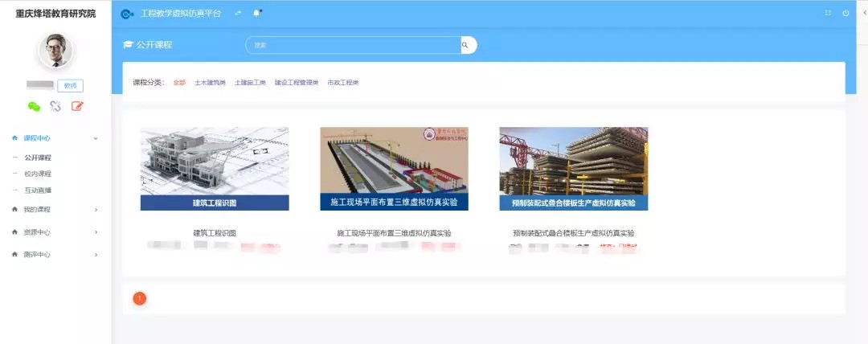Screen dimensions: 868x344
Task: Click 建筑工程识图 title text under the thumbnail
Action: 215,233
